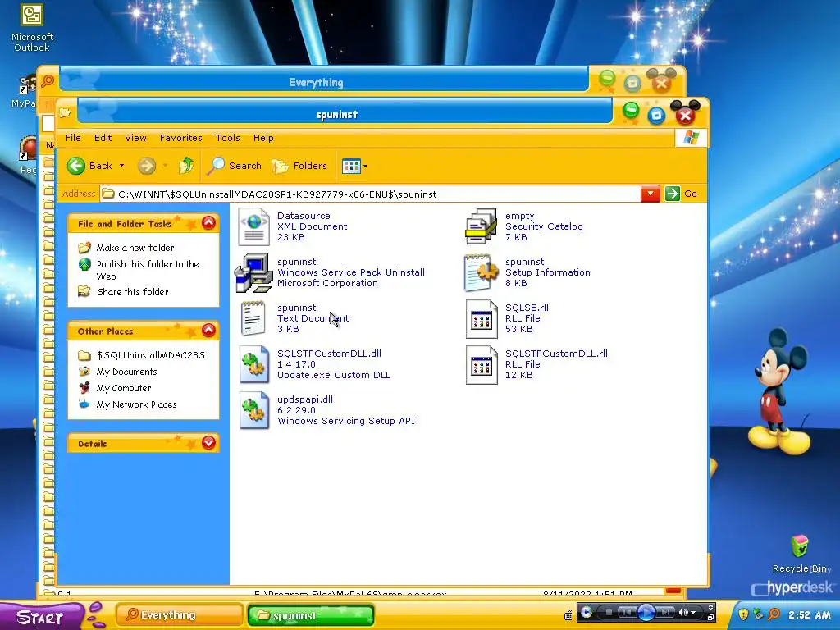Select the spuninst Text Document icon
The image size is (840, 630).
[253, 319]
